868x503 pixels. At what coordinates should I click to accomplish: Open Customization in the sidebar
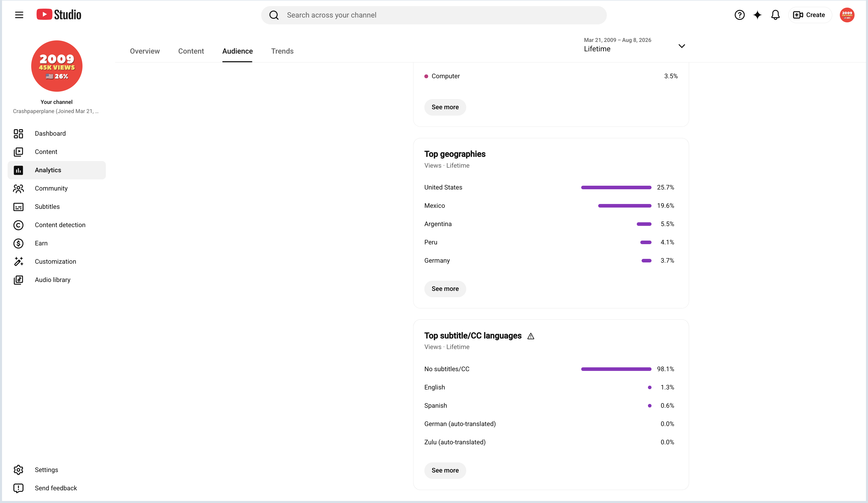pyautogui.click(x=57, y=261)
